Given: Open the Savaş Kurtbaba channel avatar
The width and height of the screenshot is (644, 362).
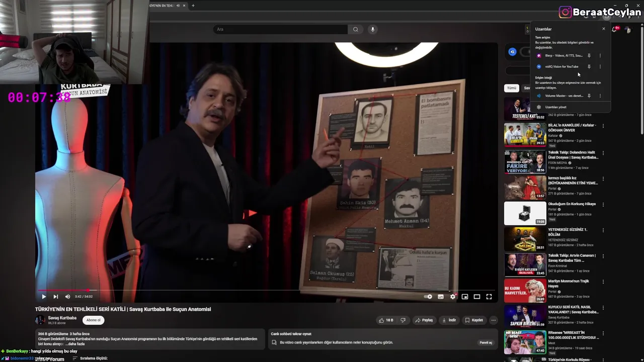Looking at the screenshot, I should pos(40,320).
